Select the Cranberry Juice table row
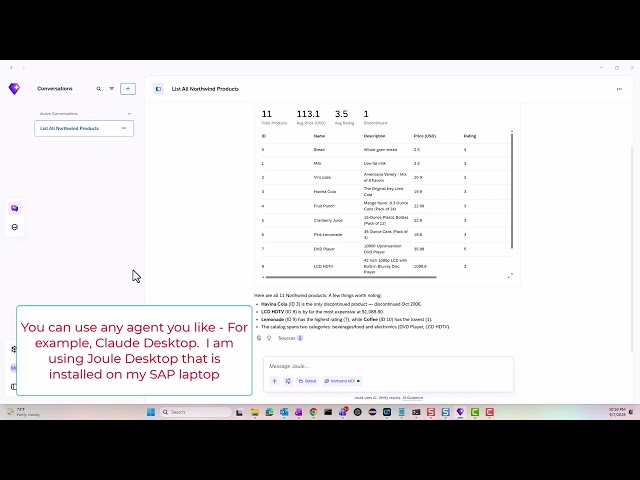Viewport: 640px width, 480px height. [386, 220]
